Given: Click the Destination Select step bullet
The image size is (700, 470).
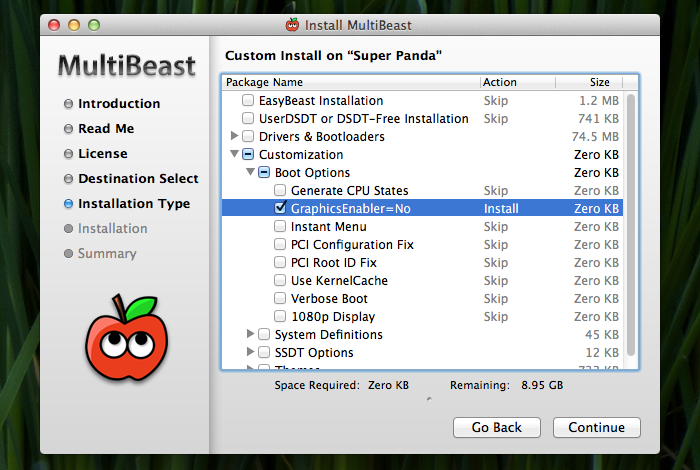Looking at the screenshot, I should pyautogui.click(x=68, y=179).
